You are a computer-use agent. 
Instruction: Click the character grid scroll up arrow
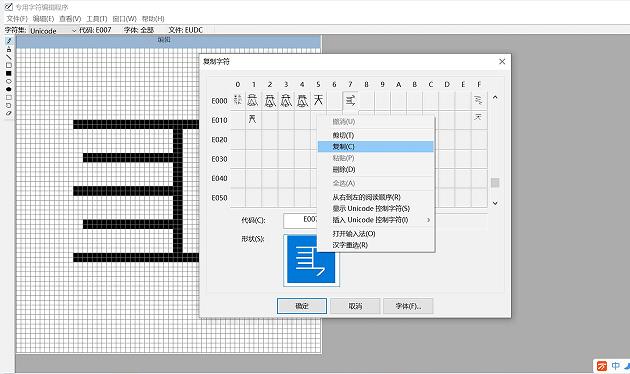pyautogui.click(x=495, y=97)
